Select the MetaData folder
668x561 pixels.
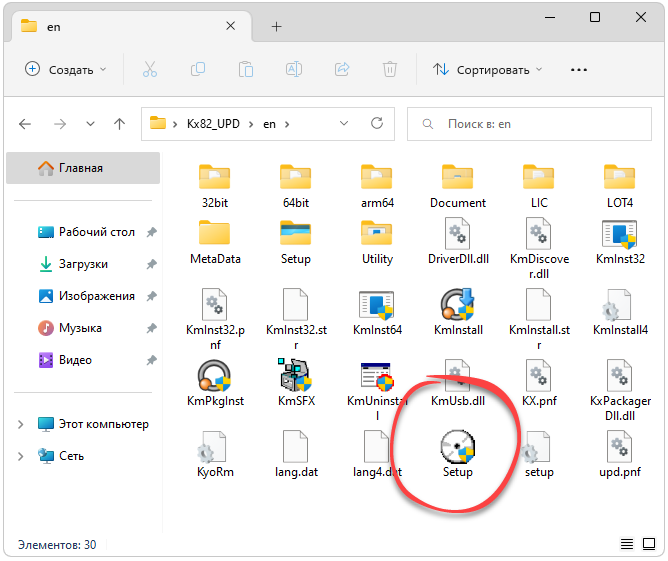click(x=215, y=242)
